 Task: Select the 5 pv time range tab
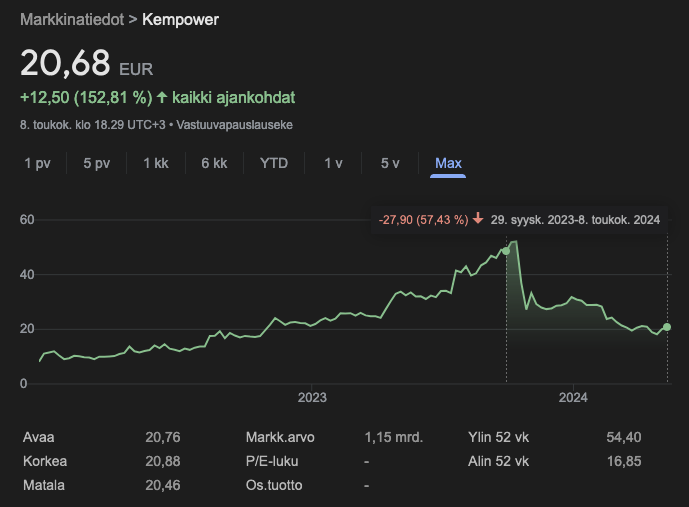coord(97,163)
